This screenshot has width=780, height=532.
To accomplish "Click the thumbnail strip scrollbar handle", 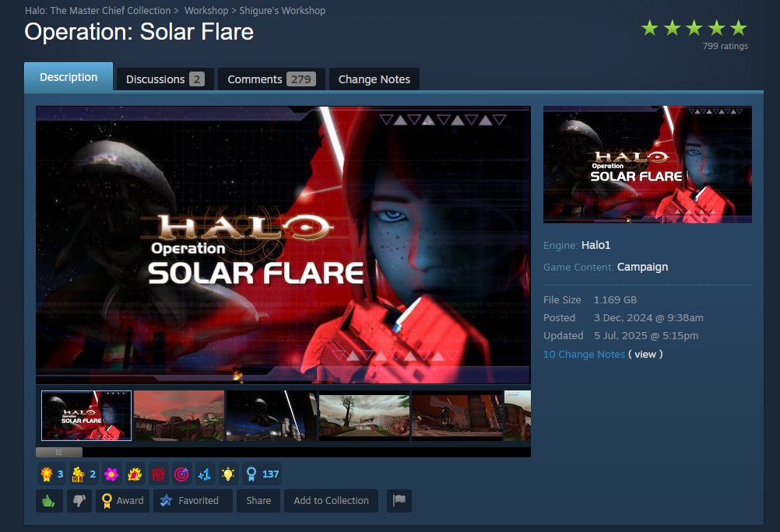I will pyautogui.click(x=59, y=453).
